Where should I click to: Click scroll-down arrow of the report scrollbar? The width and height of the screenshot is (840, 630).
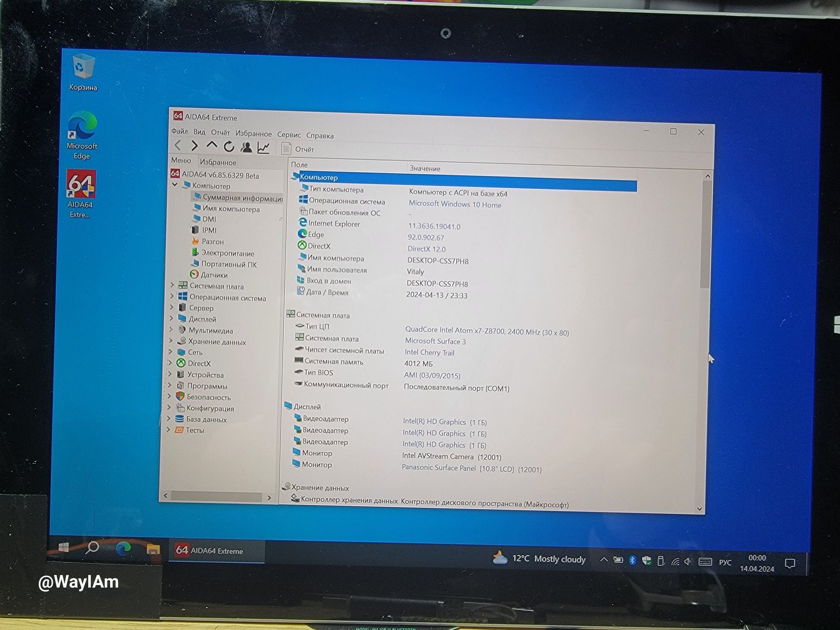pos(700,509)
